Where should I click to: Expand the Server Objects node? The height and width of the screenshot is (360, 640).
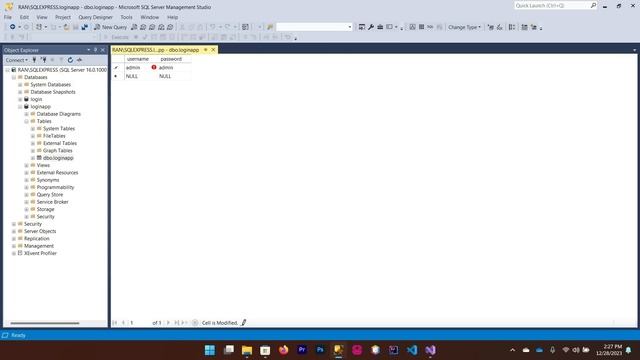(x=14, y=231)
